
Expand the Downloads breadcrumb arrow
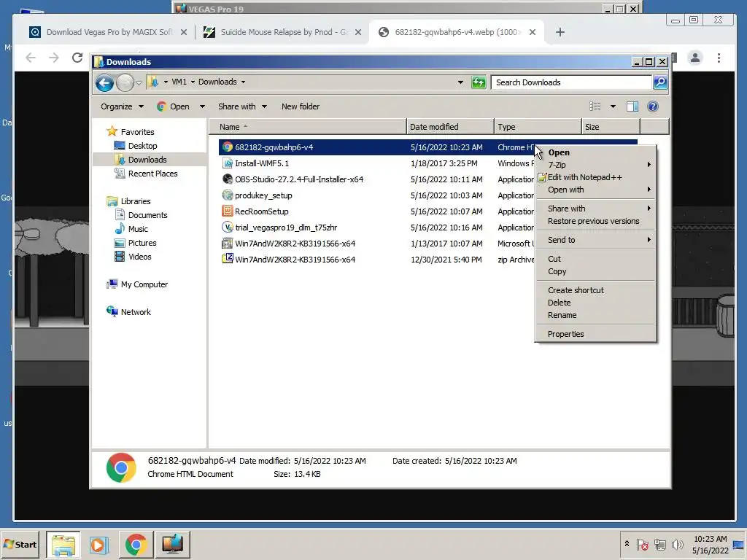point(243,82)
